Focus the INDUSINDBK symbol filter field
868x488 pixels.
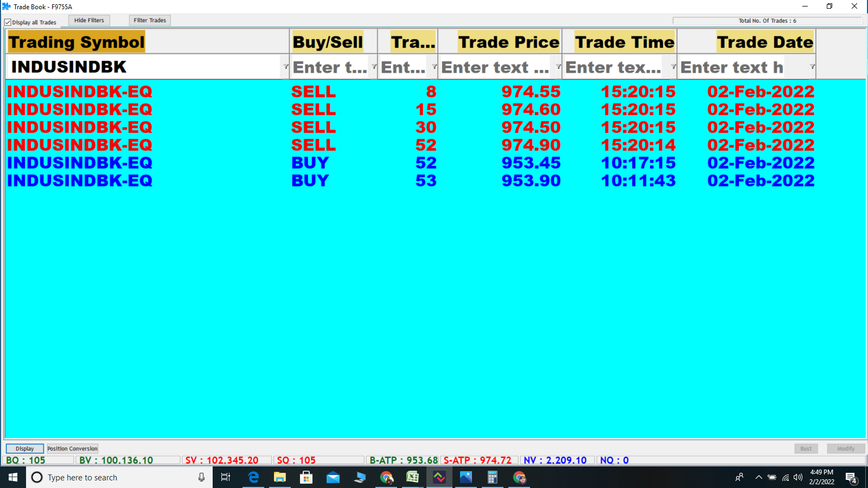point(144,67)
